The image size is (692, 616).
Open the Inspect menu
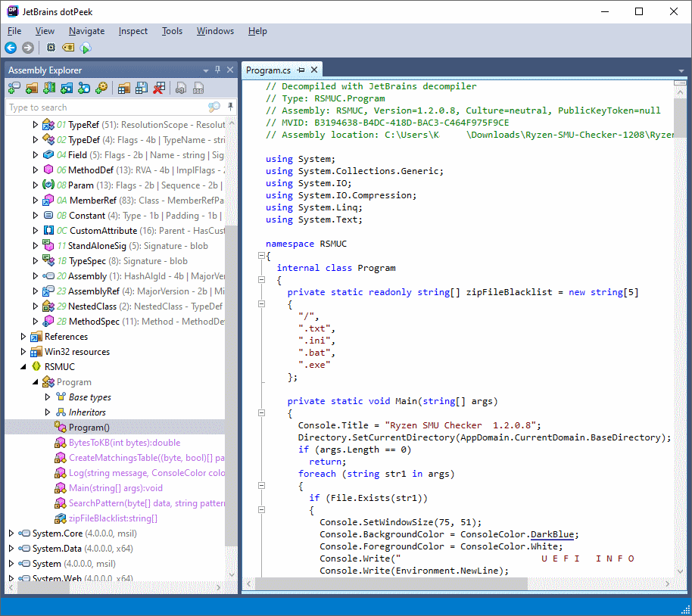tap(133, 31)
